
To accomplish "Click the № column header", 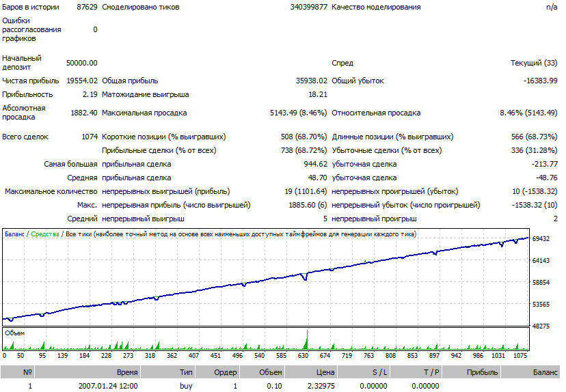I will pos(17,372).
